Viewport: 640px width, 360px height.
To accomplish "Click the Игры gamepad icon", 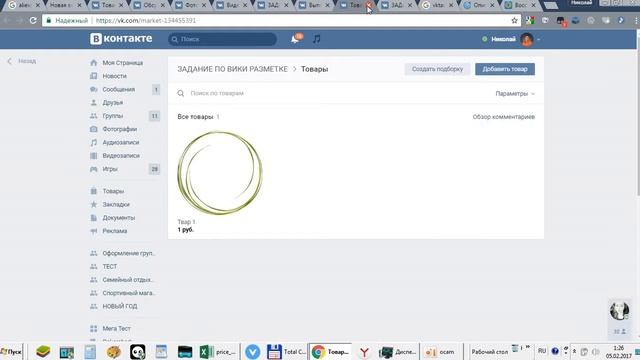I will pyautogui.click(x=93, y=169).
